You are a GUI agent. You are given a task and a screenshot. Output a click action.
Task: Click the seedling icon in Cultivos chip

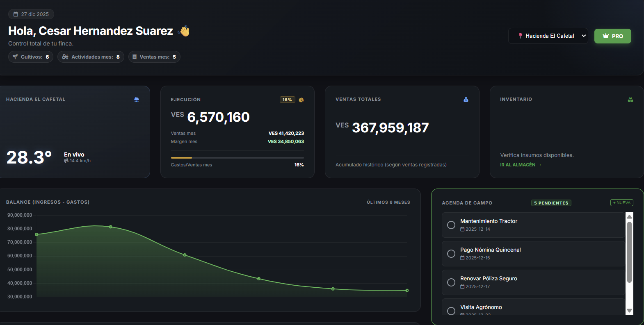click(x=15, y=57)
